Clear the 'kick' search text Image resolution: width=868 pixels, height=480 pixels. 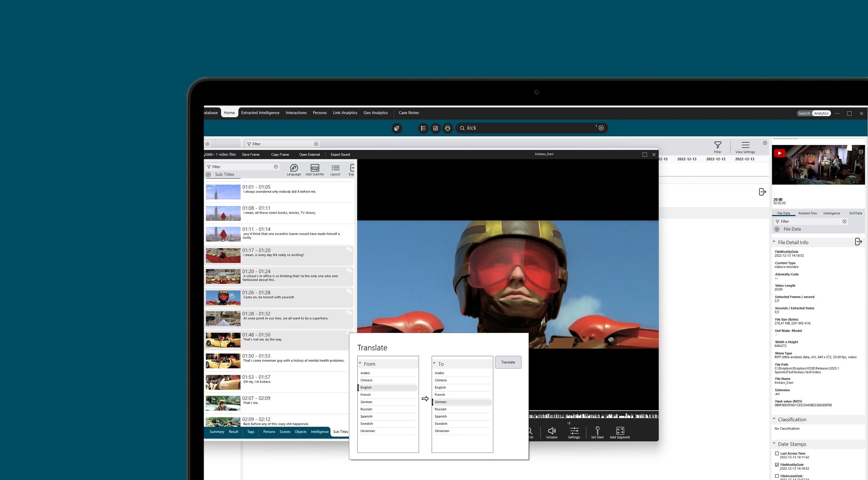pos(601,128)
